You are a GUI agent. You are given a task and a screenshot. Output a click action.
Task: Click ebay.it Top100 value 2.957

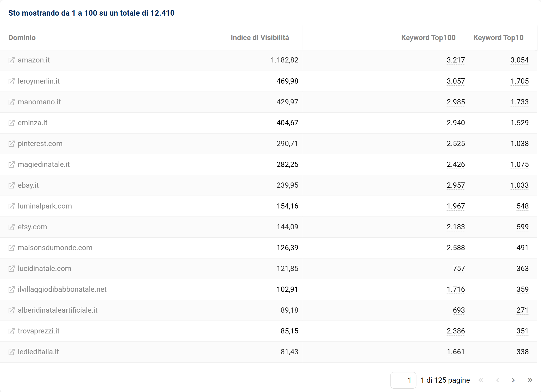pos(456,185)
